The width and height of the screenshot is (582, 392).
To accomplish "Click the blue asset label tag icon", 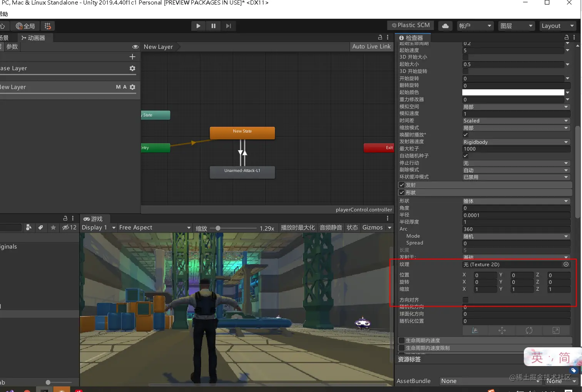I will [x=574, y=370].
